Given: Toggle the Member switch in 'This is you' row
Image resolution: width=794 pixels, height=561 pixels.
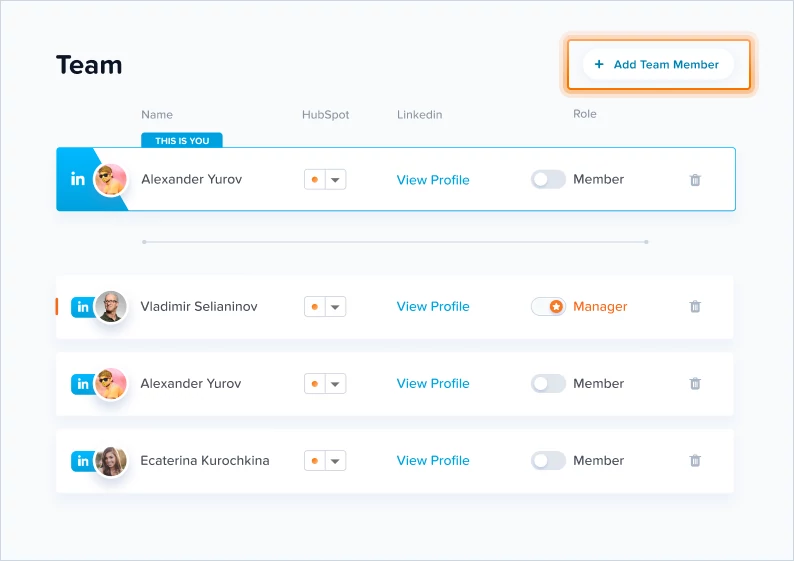Looking at the screenshot, I should (548, 179).
